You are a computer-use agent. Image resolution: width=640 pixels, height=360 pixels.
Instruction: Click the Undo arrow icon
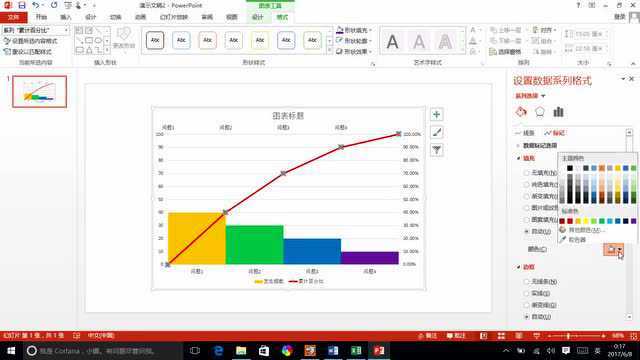tap(36, 5)
